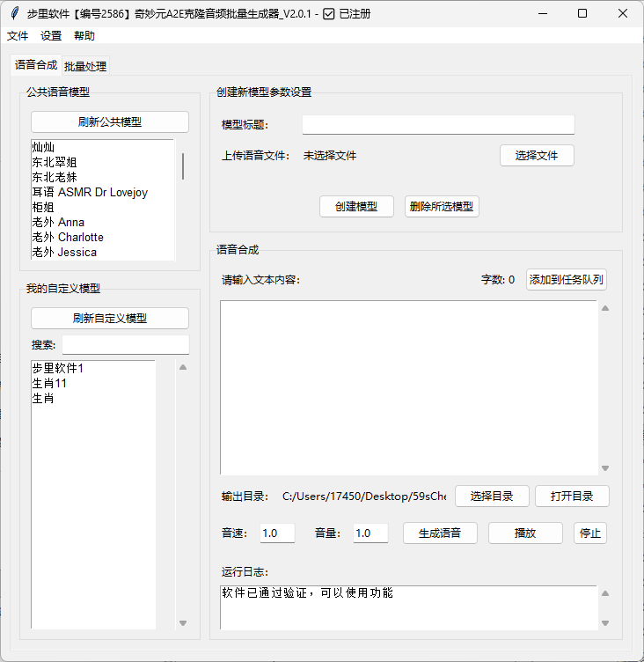Click the feather app icon in title bar

point(14,13)
